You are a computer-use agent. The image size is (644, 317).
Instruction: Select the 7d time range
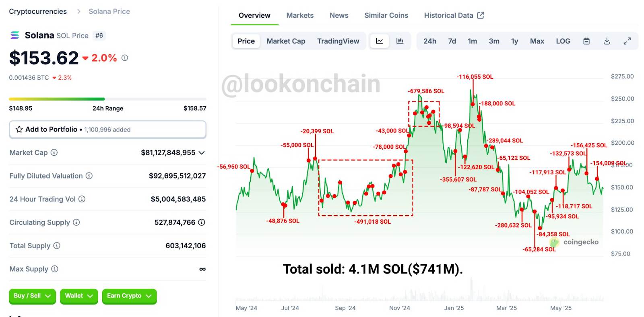452,41
